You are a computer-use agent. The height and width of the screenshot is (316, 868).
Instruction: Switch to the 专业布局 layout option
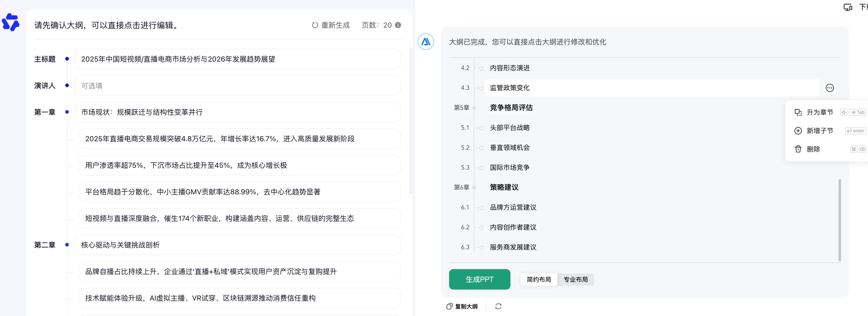tap(575, 279)
